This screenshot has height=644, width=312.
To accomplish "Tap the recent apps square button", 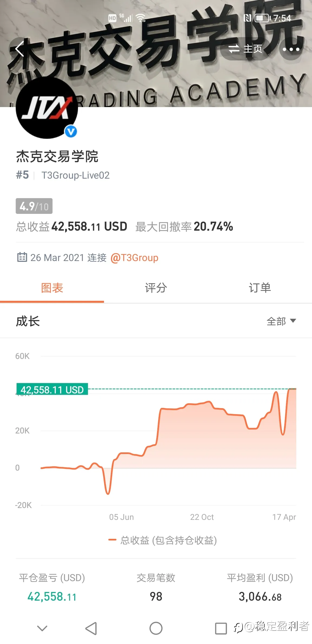I will tap(221, 628).
